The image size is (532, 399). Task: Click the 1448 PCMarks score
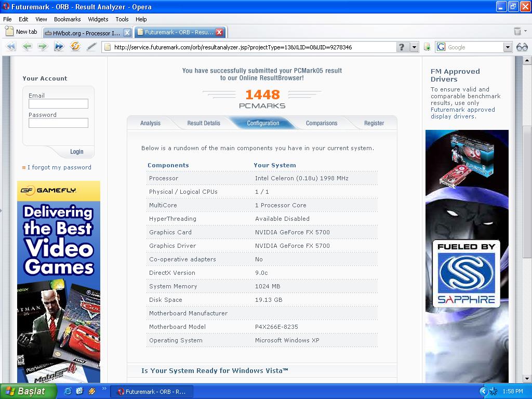tap(262, 95)
